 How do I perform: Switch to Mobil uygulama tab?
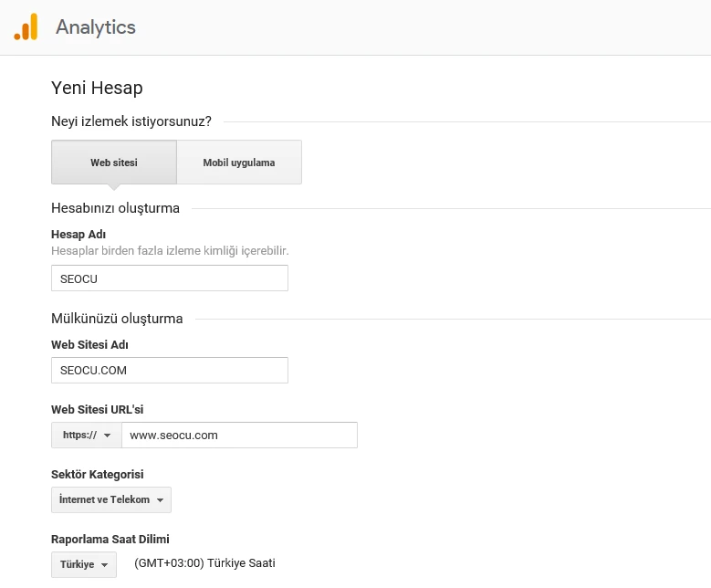coord(239,162)
